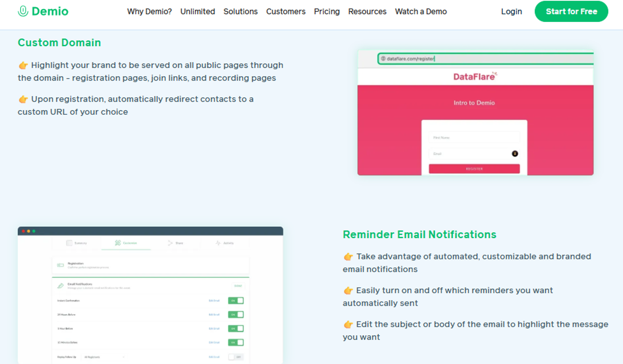Image resolution: width=623 pixels, height=364 pixels.
Task: Go to the Customers page
Action: (286, 12)
